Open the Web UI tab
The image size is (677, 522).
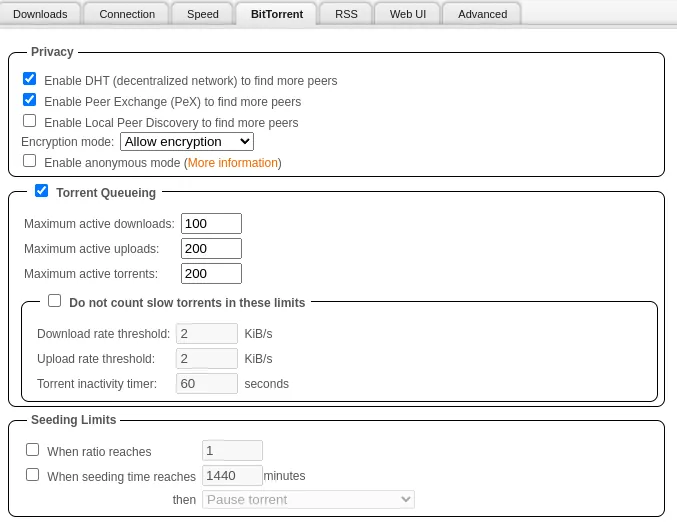coord(407,14)
